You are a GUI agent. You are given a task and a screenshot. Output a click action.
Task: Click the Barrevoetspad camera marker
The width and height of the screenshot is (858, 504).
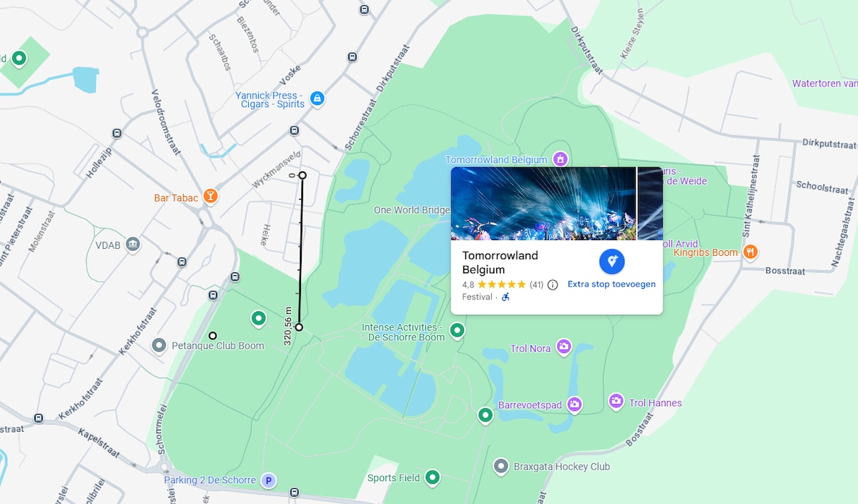click(574, 404)
